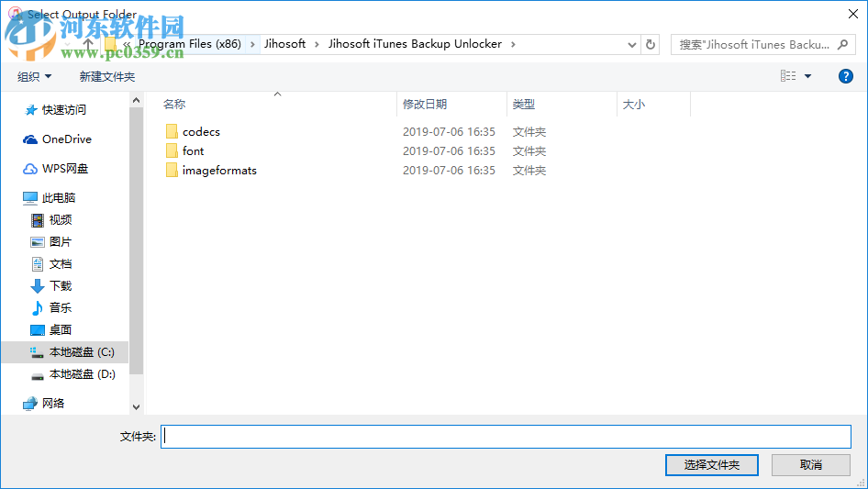Click the 文件夹 type cell of font
Image resolution: width=868 pixels, height=489 pixels.
529,151
